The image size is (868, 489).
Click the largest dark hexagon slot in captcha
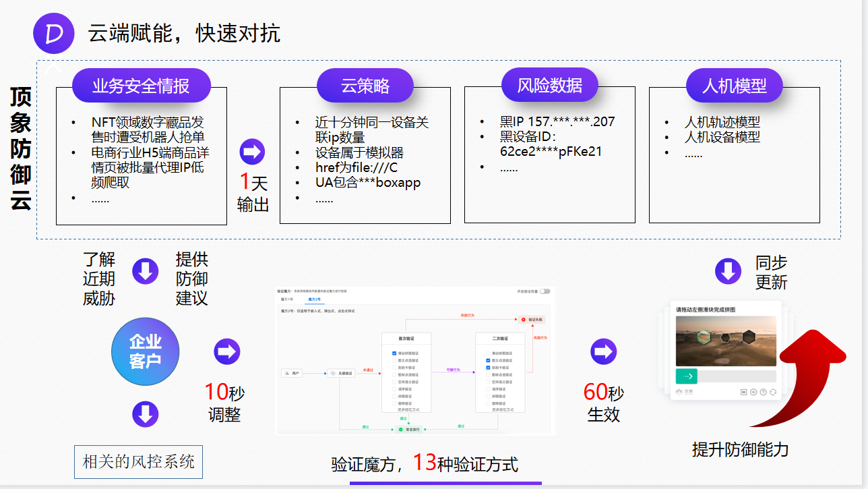click(x=749, y=337)
